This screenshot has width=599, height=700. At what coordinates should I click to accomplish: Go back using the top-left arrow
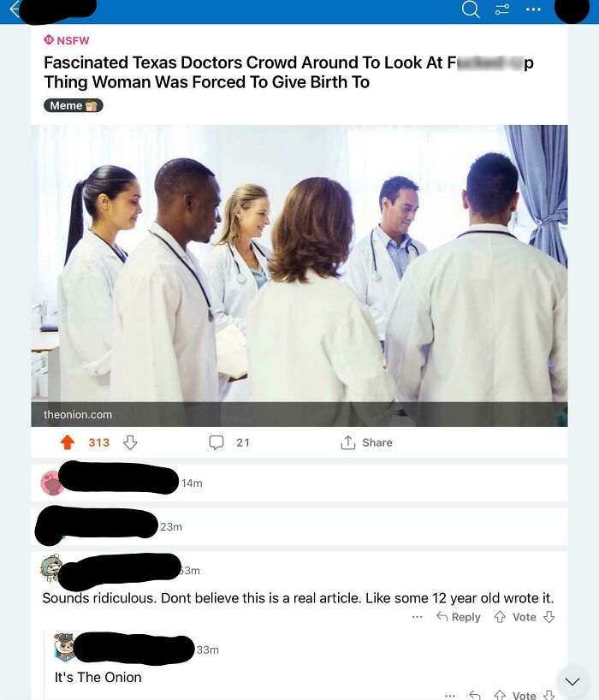pyautogui.click(x=15, y=9)
